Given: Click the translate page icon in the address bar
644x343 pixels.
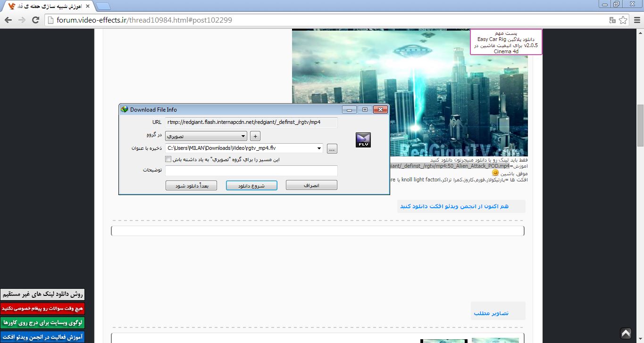Looking at the screenshot, I should [612, 20].
